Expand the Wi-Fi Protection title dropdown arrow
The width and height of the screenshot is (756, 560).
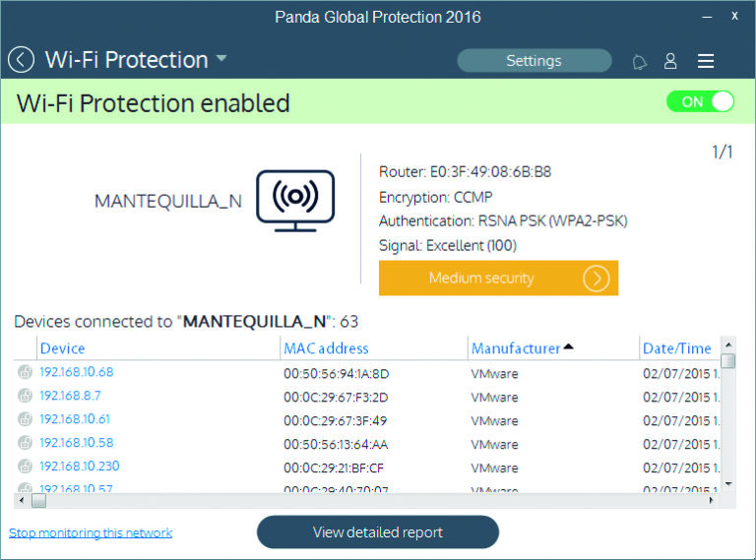tap(221, 58)
